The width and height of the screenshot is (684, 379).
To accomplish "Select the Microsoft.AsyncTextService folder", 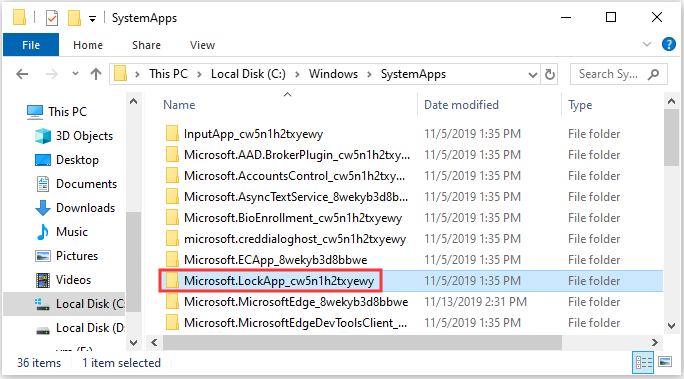I will point(296,197).
